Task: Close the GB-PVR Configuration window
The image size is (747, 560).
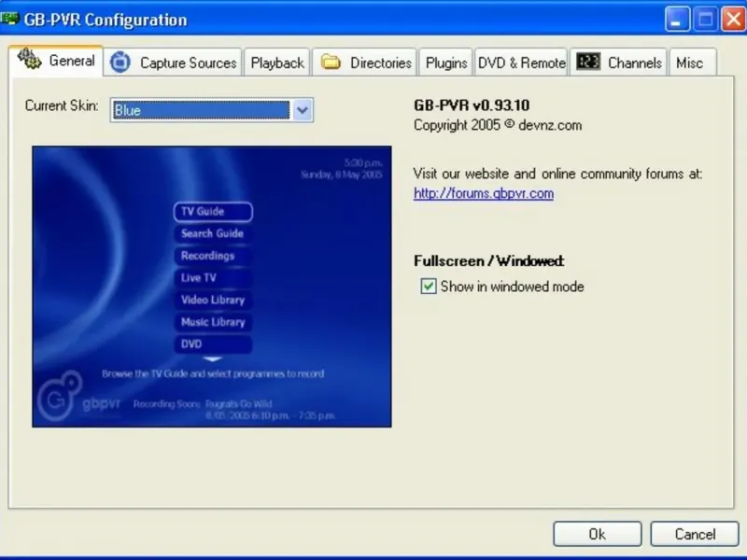Action: [x=733, y=20]
